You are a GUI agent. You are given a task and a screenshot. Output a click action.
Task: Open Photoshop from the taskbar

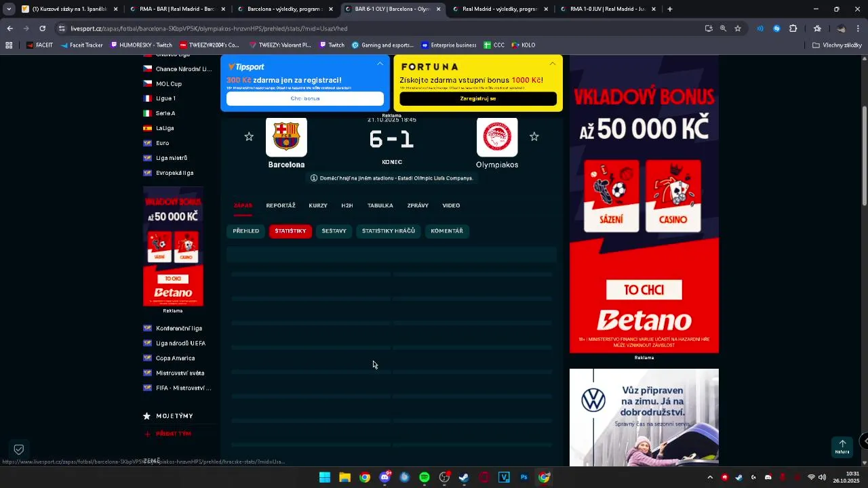click(524, 477)
